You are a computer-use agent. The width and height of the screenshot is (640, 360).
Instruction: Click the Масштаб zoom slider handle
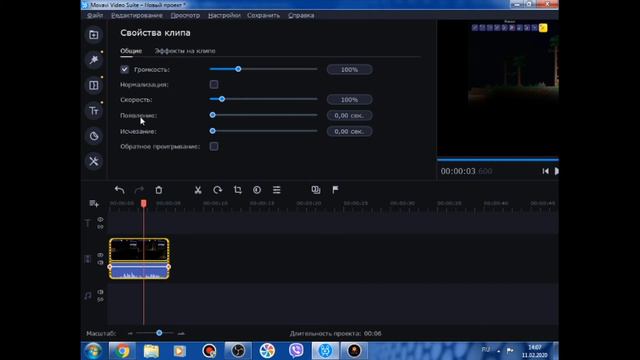pos(159,333)
